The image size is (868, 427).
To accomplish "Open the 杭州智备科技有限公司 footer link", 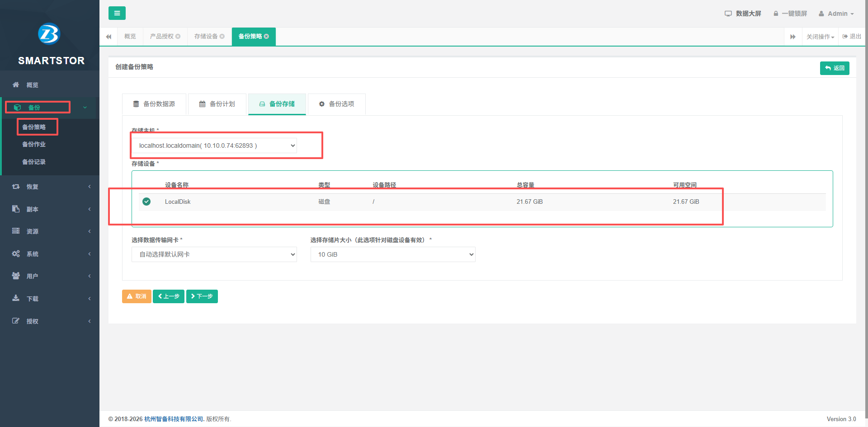I will [x=175, y=419].
